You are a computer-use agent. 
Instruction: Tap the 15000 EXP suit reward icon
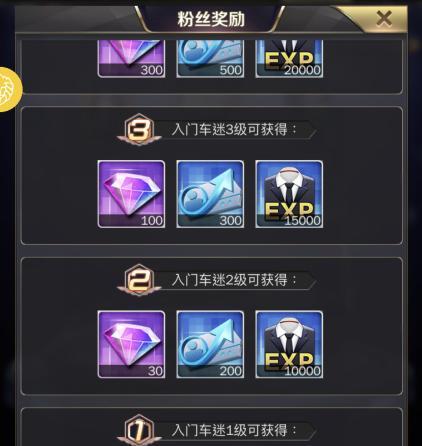click(289, 194)
